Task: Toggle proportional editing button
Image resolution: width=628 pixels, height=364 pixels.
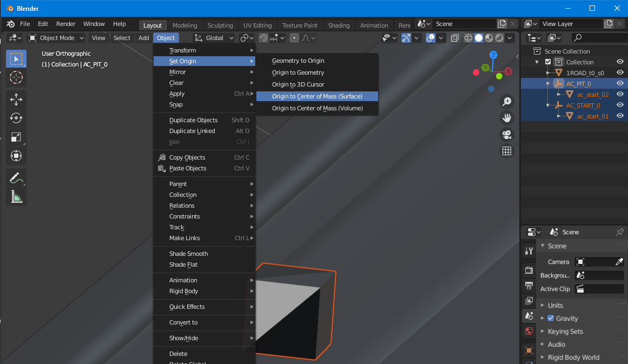Action: tap(294, 38)
